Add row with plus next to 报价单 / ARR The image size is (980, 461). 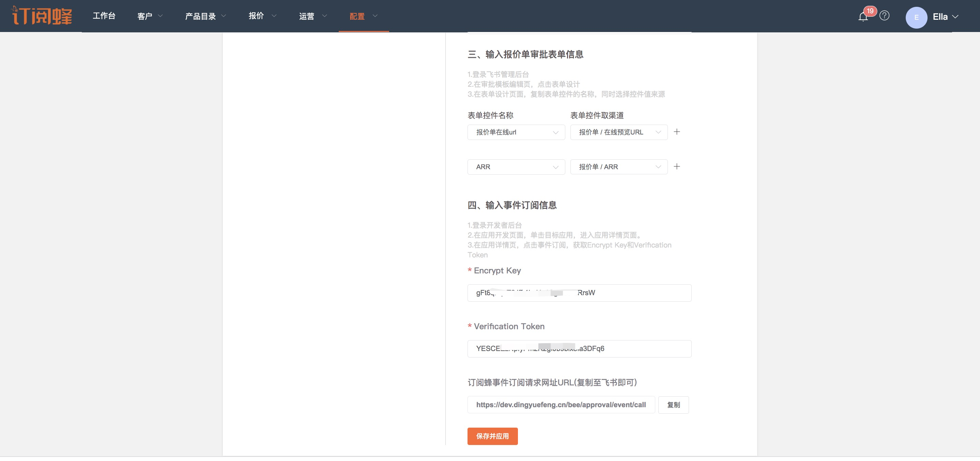point(677,166)
